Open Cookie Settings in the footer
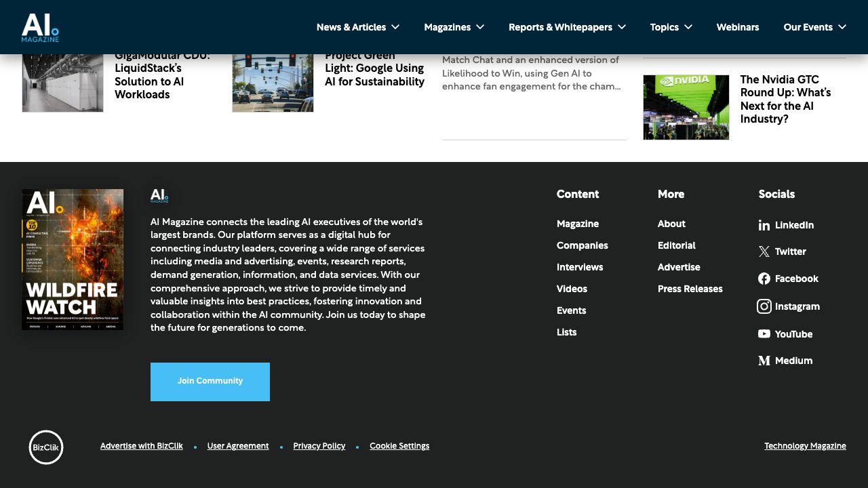Viewport: 868px width, 488px height. click(399, 446)
